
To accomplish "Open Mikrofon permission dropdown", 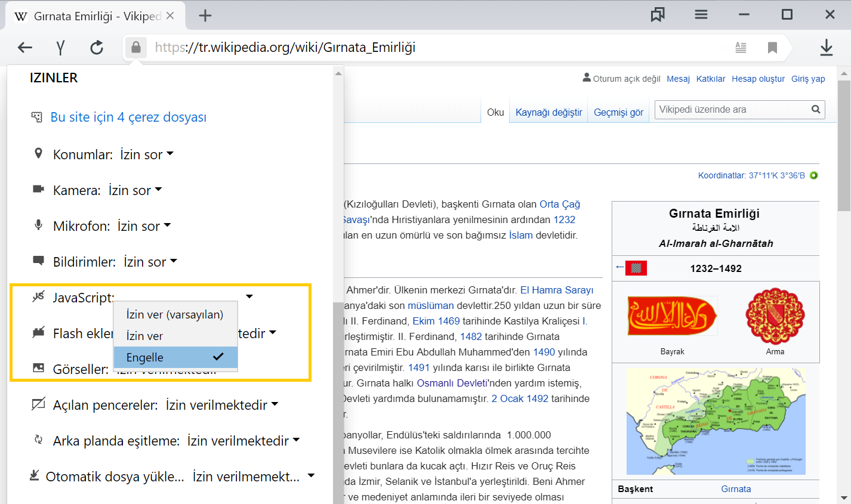I will point(144,226).
